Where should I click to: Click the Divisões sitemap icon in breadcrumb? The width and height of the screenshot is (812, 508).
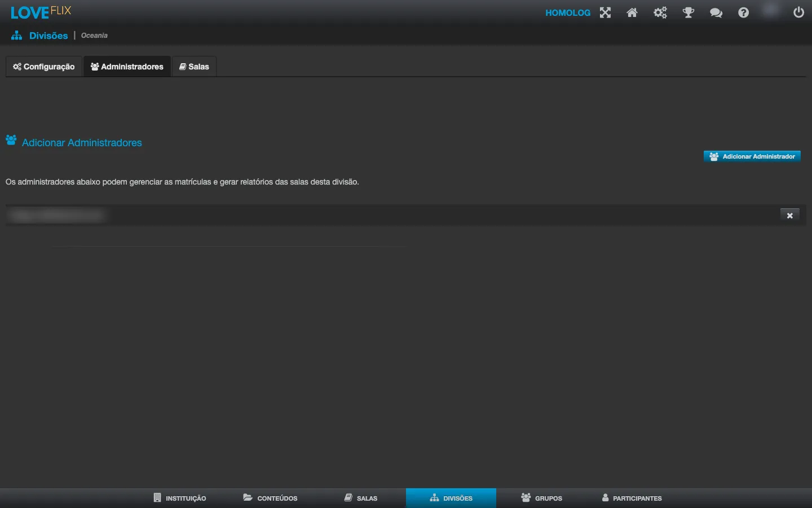[x=17, y=36]
